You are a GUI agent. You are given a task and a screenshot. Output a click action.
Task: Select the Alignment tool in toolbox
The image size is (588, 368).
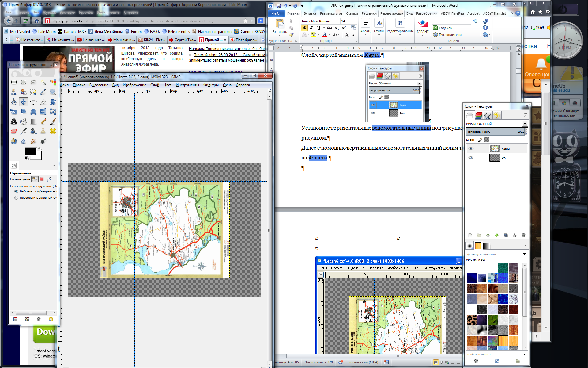pyautogui.click(x=33, y=102)
